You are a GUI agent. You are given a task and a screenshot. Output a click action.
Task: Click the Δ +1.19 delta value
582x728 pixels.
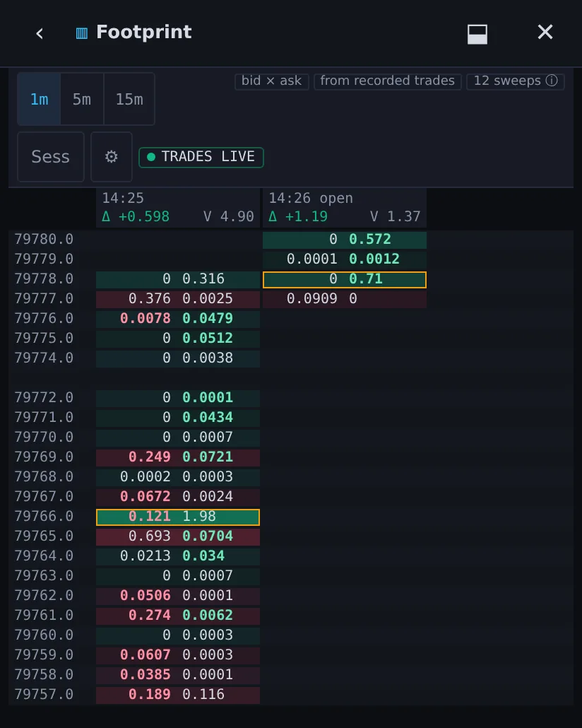click(x=298, y=217)
